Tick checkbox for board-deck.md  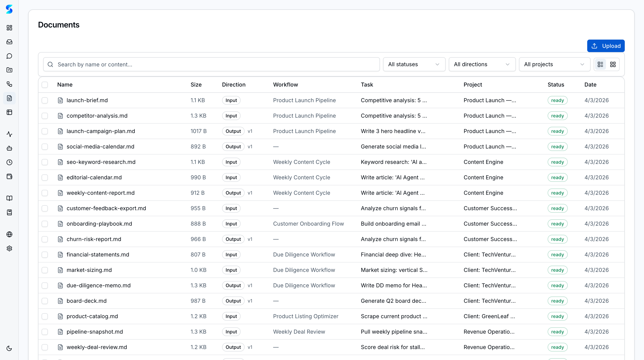point(45,301)
